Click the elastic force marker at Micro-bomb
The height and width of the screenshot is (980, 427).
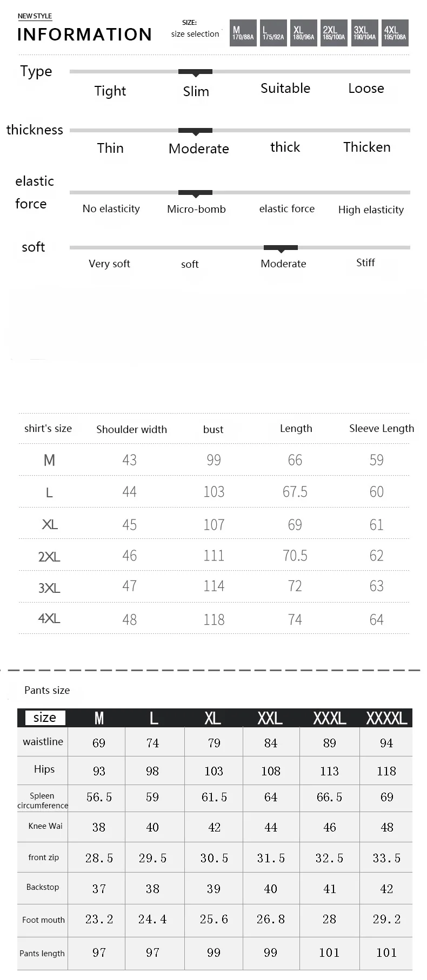click(195, 193)
